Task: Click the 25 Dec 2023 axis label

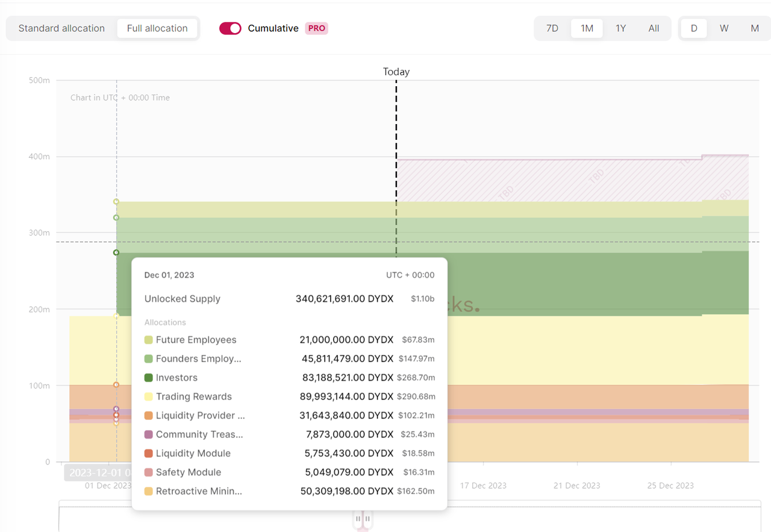Action: click(670, 486)
